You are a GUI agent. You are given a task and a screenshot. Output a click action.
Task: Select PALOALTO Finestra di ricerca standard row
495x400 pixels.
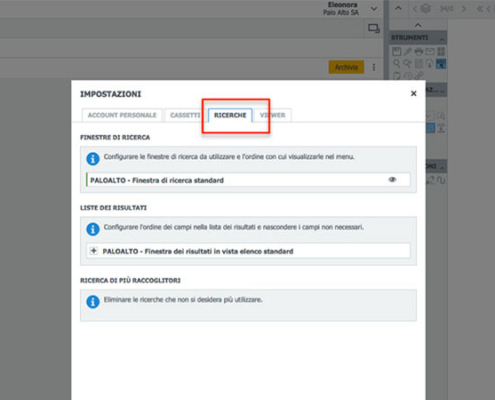[x=248, y=180]
